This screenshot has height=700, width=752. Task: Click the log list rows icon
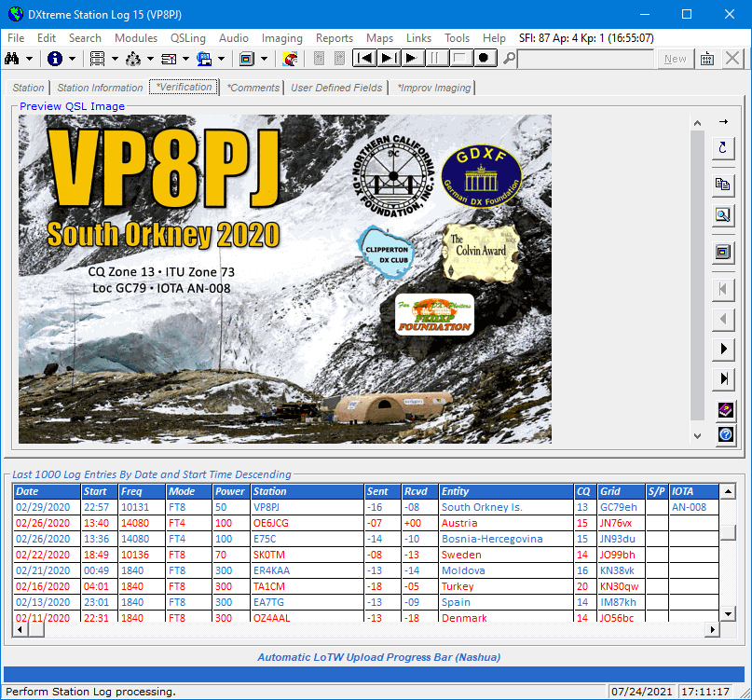click(97, 59)
